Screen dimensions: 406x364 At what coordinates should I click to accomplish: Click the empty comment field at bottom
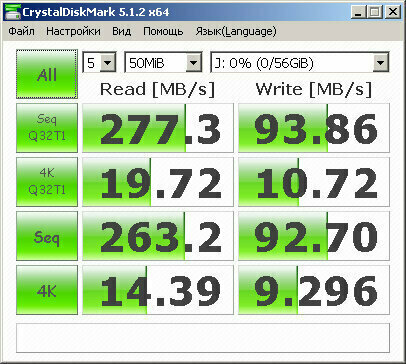point(203,338)
